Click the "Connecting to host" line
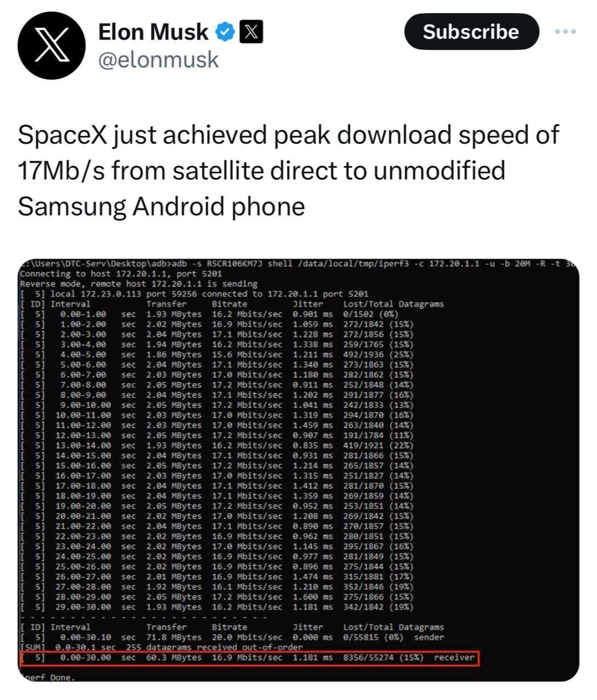The image size is (597, 700). (x=120, y=274)
